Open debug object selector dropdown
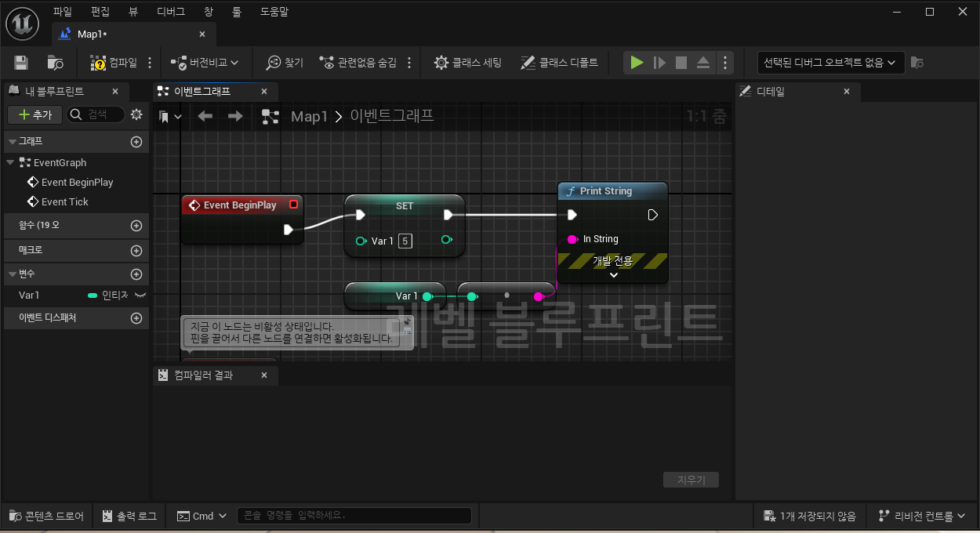This screenshot has height=533, width=980. tap(831, 63)
